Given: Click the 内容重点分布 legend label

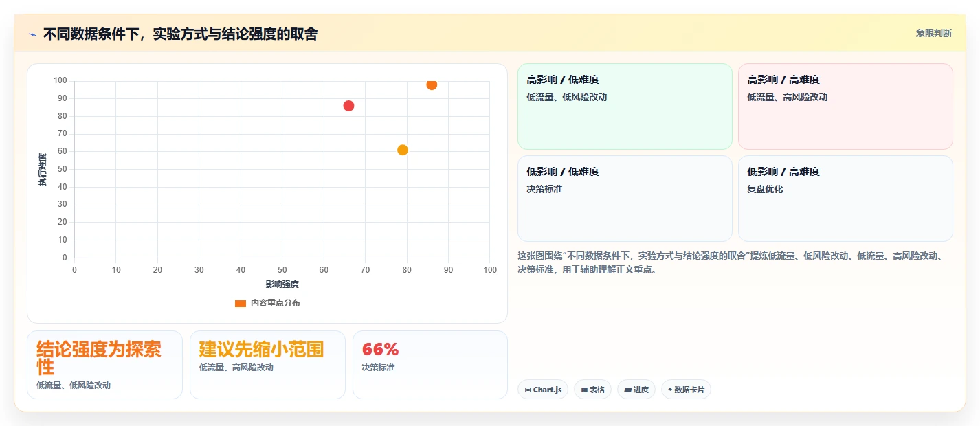Looking at the screenshot, I should (275, 303).
